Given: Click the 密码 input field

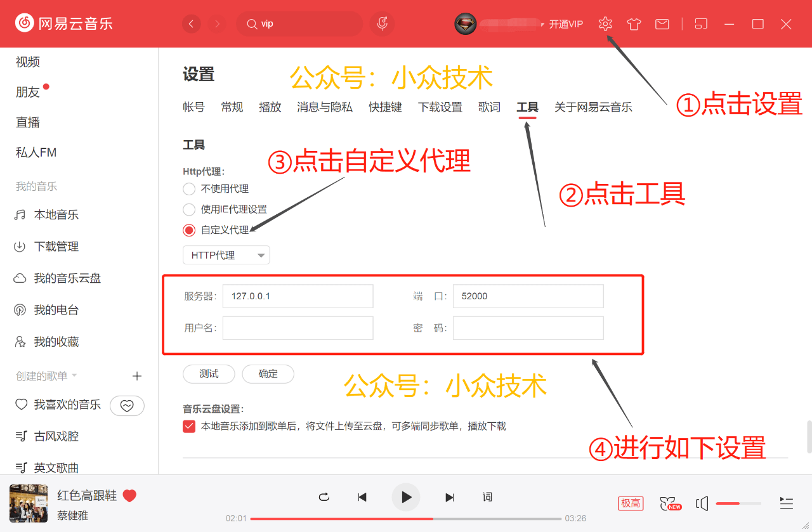Looking at the screenshot, I should pyautogui.click(x=528, y=328).
